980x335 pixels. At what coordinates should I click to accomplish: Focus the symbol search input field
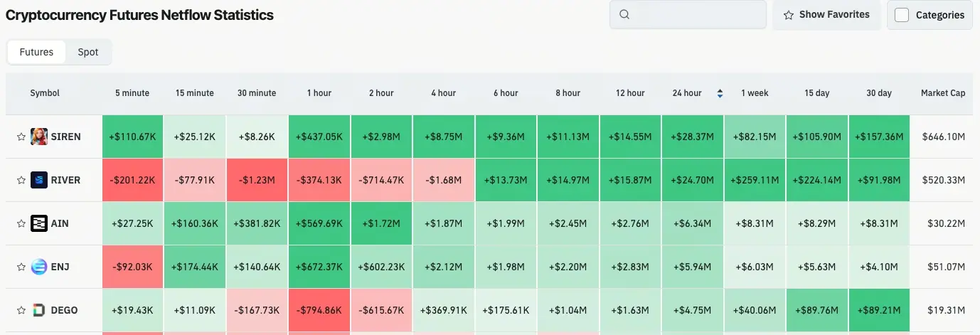688,14
